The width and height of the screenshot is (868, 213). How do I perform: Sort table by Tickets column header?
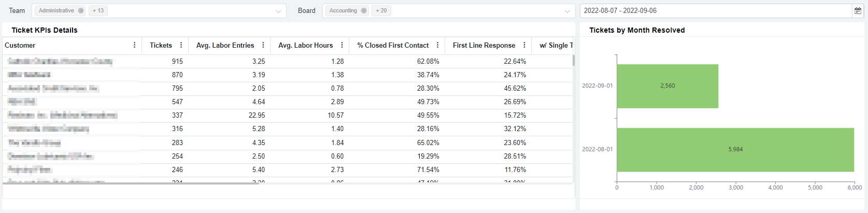click(x=161, y=45)
